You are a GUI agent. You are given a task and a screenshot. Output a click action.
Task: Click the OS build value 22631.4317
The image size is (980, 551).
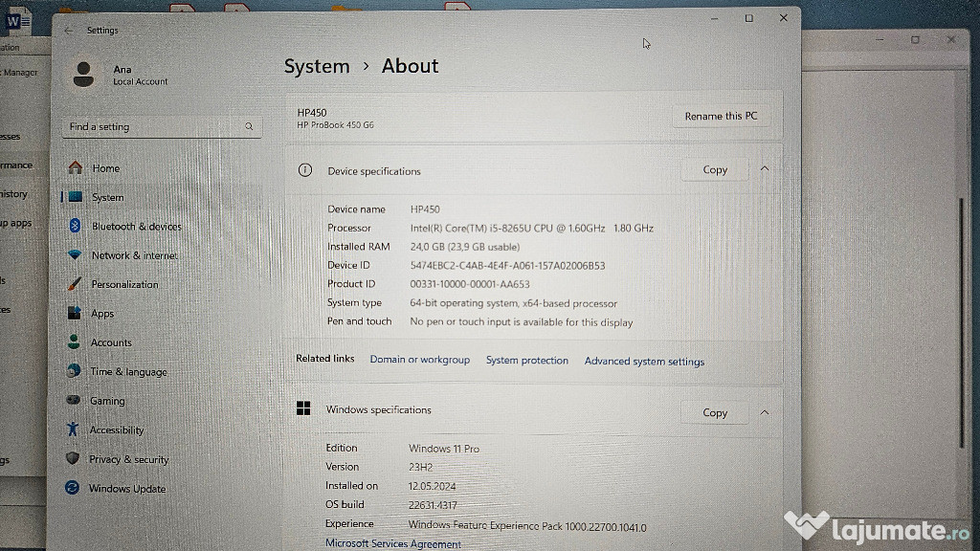[433, 505]
